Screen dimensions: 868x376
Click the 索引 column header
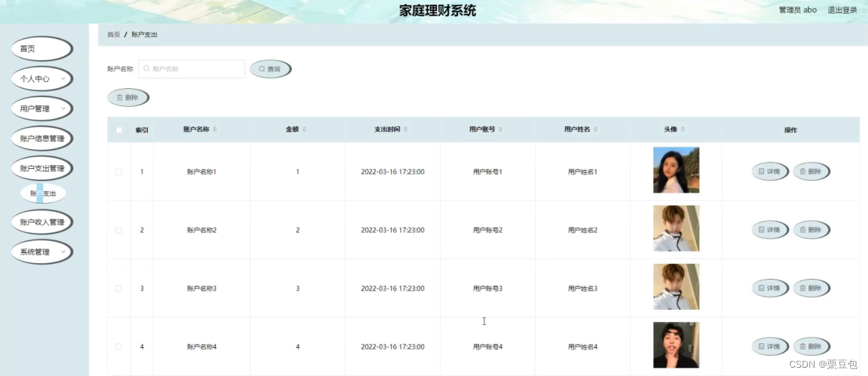pyautogui.click(x=142, y=130)
